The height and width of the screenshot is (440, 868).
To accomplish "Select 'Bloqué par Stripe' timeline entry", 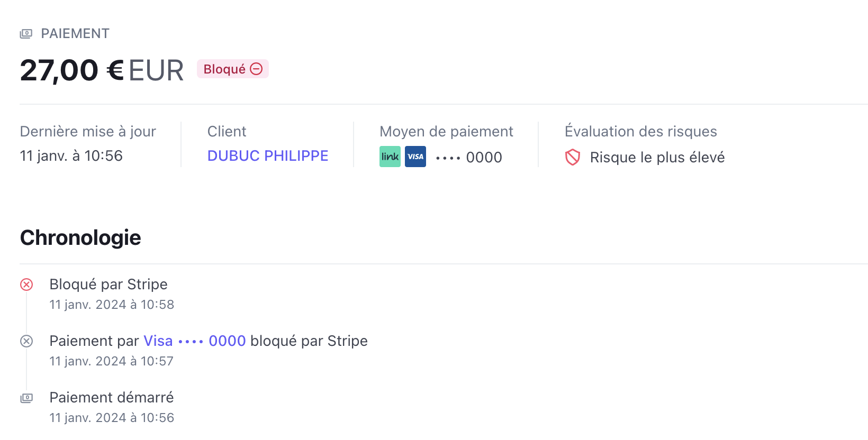I will [108, 285].
